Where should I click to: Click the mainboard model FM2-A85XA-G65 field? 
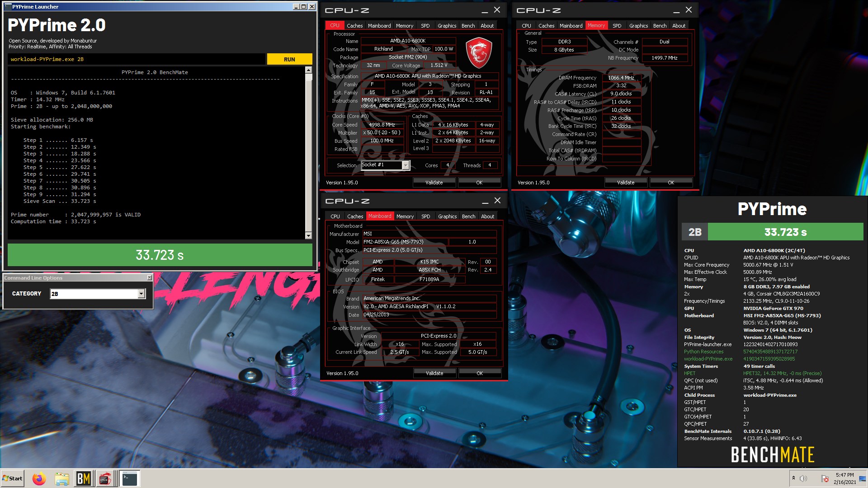point(405,242)
